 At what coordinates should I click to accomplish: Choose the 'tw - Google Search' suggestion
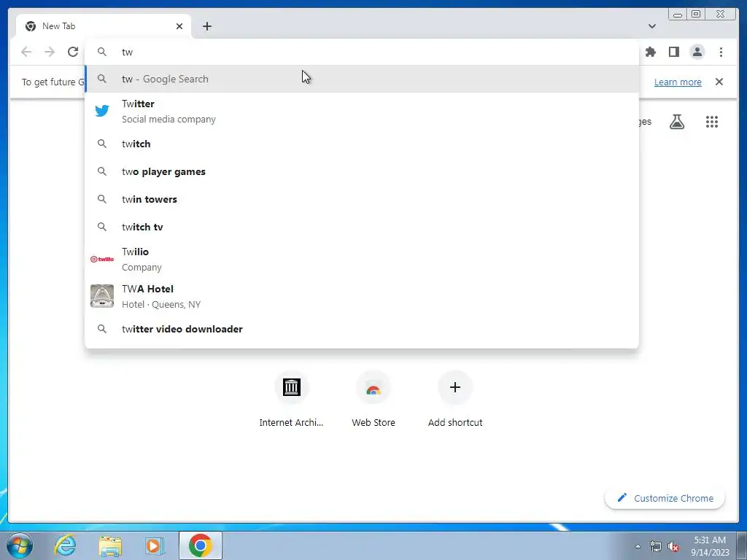coord(362,79)
